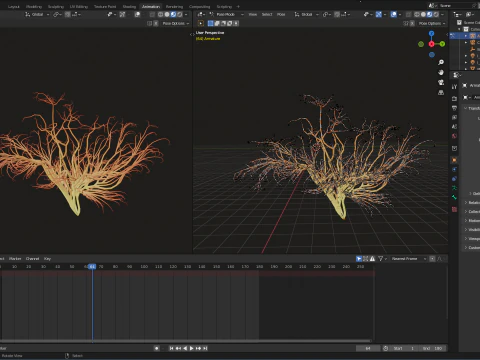480x360 pixels.
Task: Select wireframe shading in right viewport
Action: click(x=417, y=14)
